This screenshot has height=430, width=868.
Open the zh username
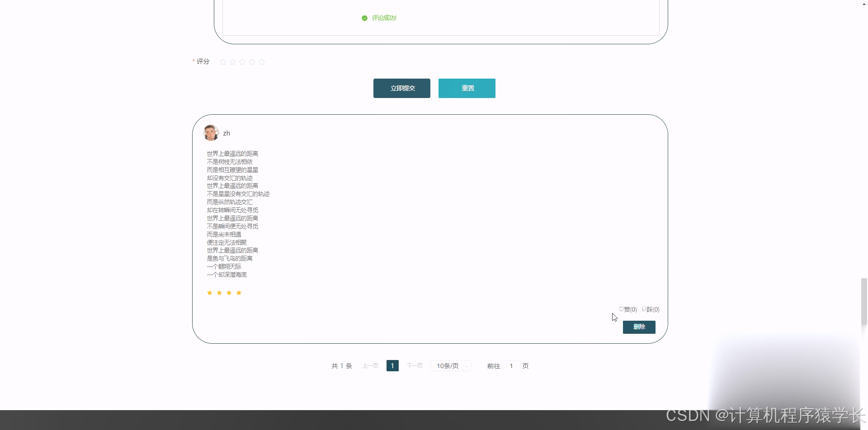coord(226,133)
